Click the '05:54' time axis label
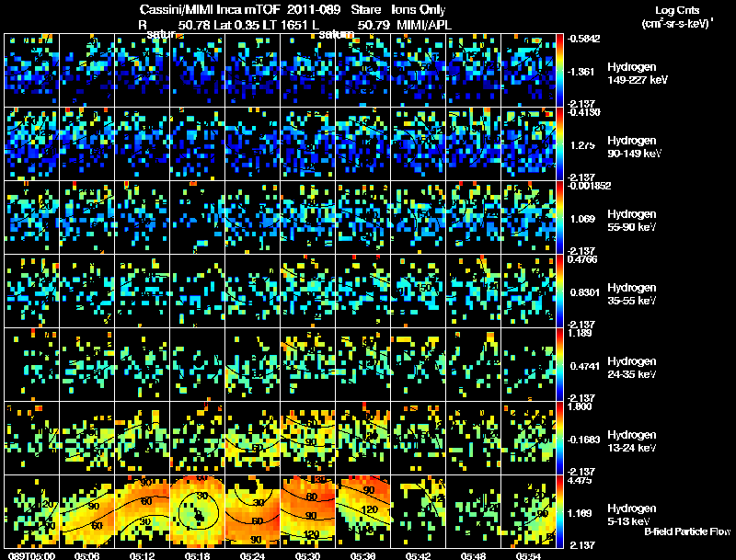Screen dimensions: 736x560 click(528, 555)
